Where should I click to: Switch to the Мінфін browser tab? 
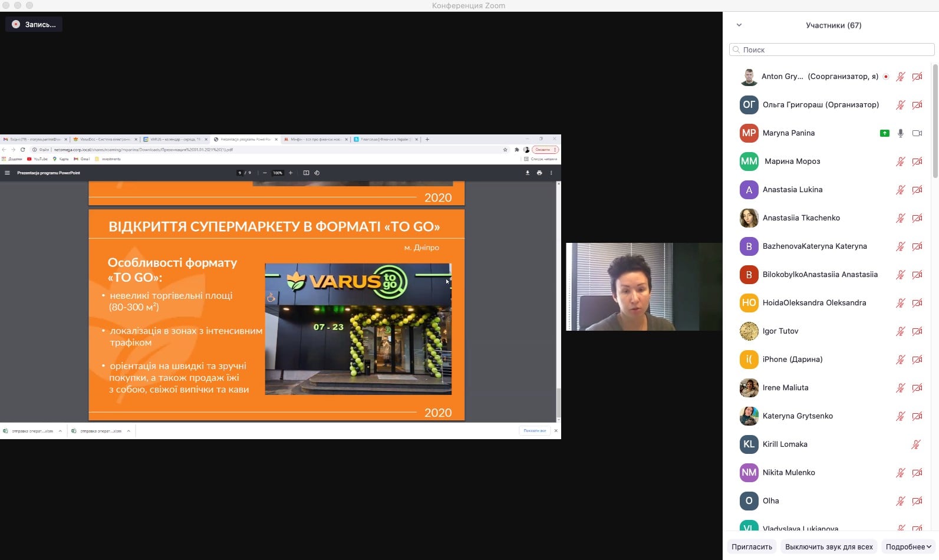[x=315, y=140]
